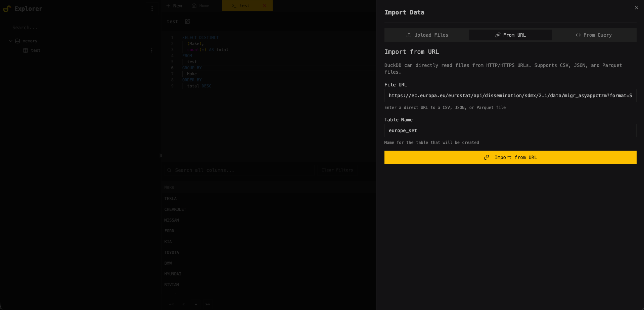The image size is (644, 310).
Task: Open the Explorer three-dot options menu
Action: tap(152, 9)
